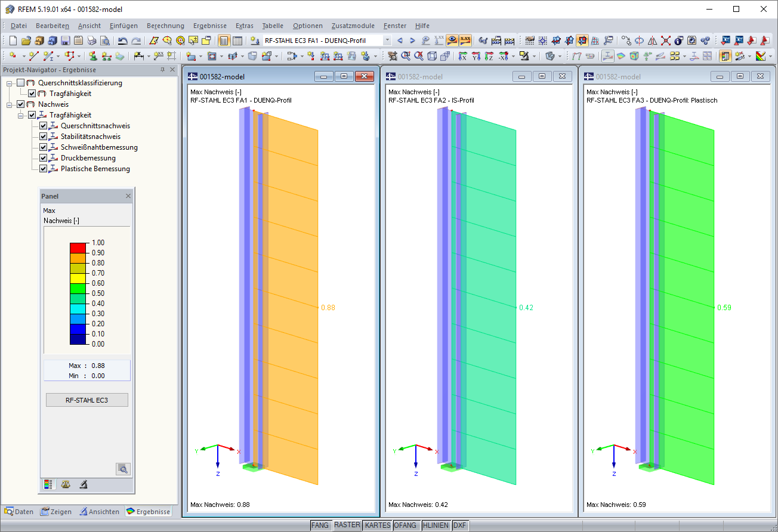This screenshot has width=778, height=532.
Task: Close the Panel with its X button
Action: click(x=128, y=196)
